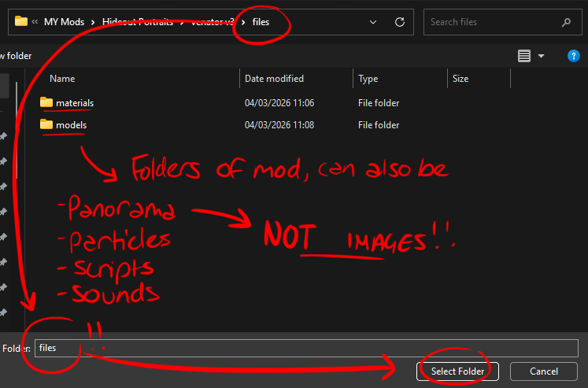Click the Select Folder button
The image size is (588, 388).
click(457, 371)
